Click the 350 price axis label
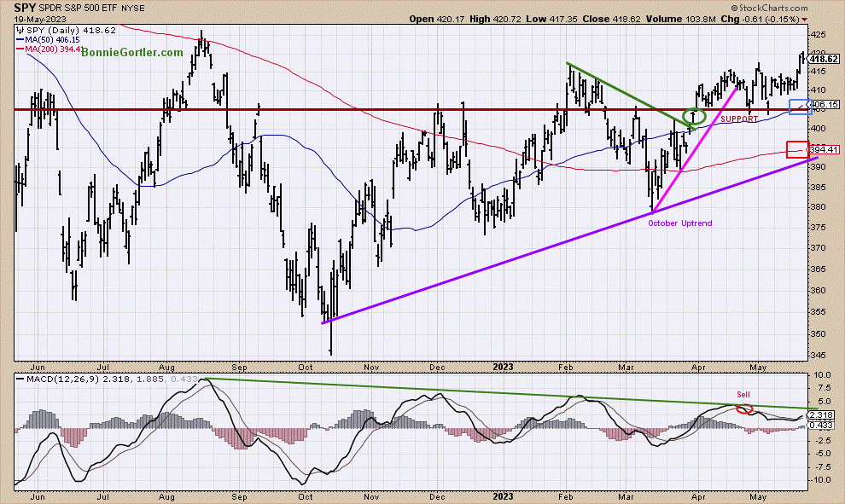The width and height of the screenshot is (845, 504). 818,333
